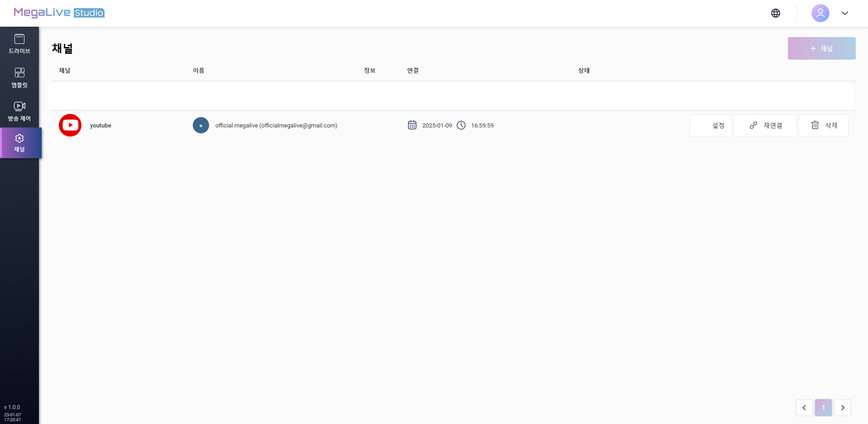
Task: Click the calendar icon beside 2025-01-09
Action: coord(412,125)
